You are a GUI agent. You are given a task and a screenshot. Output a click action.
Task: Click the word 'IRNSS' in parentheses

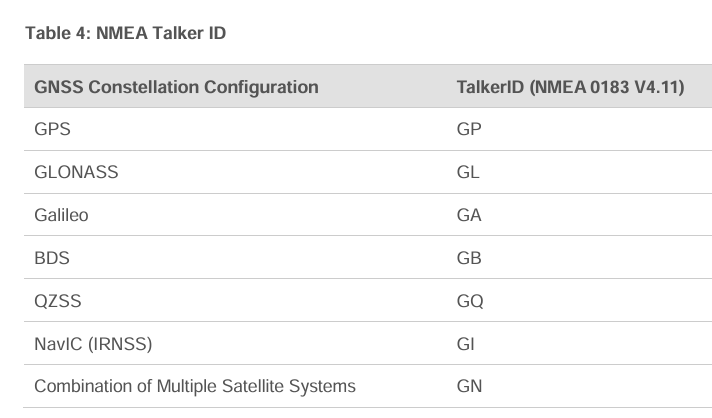click(x=120, y=344)
